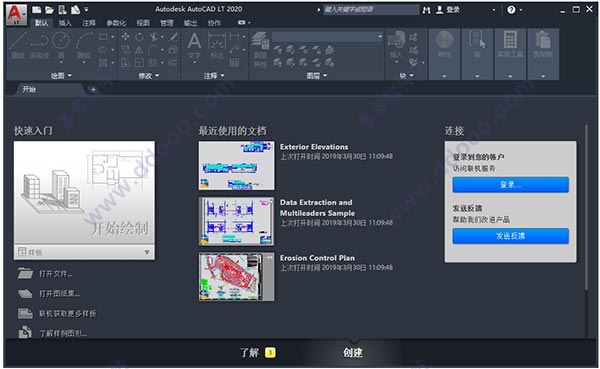Open the 了解 page at bottom
This screenshot has width=600, height=369.
coord(249,352)
